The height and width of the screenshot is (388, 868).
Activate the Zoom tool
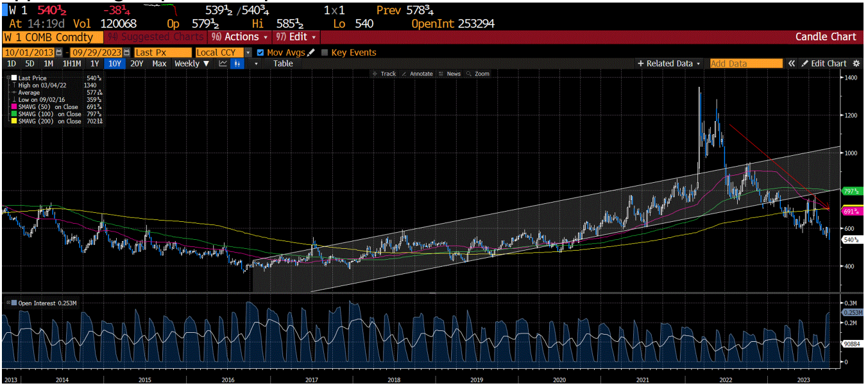coord(477,74)
